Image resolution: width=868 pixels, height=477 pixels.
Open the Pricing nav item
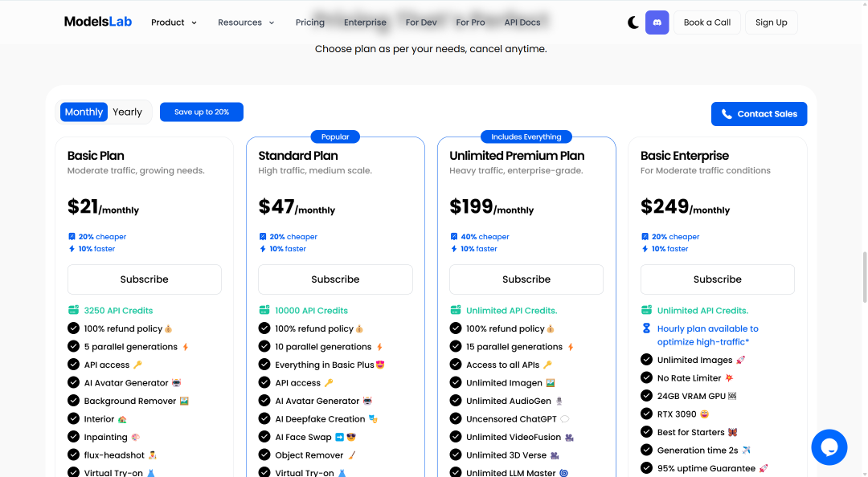(310, 22)
